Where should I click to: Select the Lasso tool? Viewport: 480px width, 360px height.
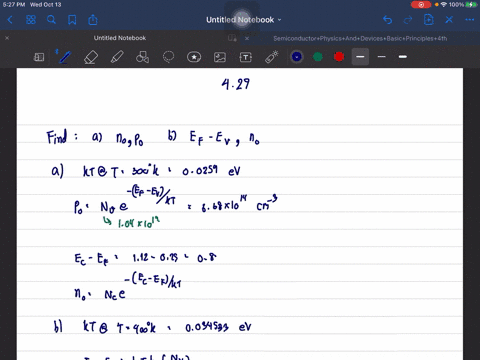[168, 57]
